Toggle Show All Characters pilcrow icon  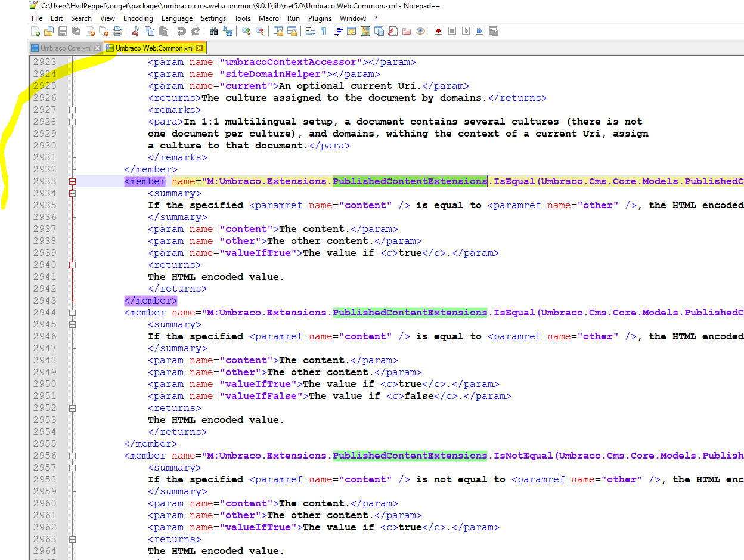[324, 31]
